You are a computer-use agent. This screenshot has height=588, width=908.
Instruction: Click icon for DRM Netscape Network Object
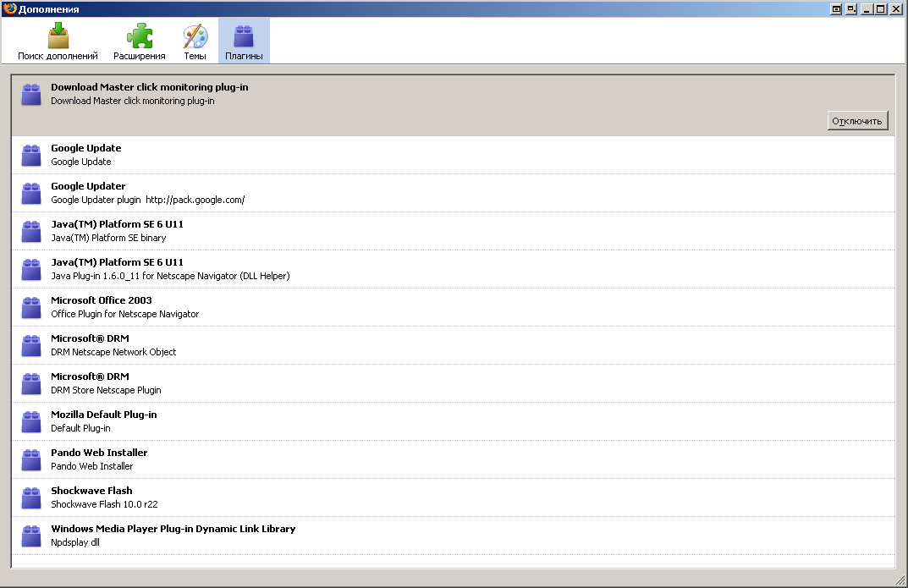pyautogui.click(x=31, y=345)
